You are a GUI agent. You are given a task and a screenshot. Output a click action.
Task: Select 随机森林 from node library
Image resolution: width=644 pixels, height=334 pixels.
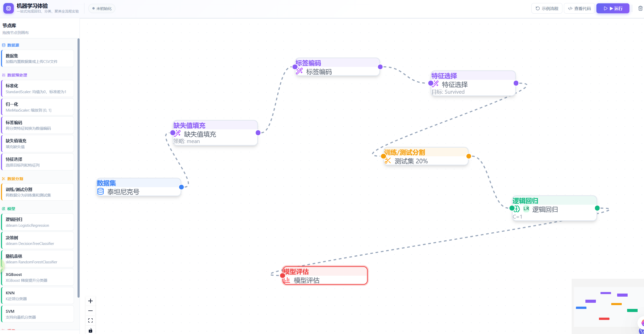click(37, 259)
